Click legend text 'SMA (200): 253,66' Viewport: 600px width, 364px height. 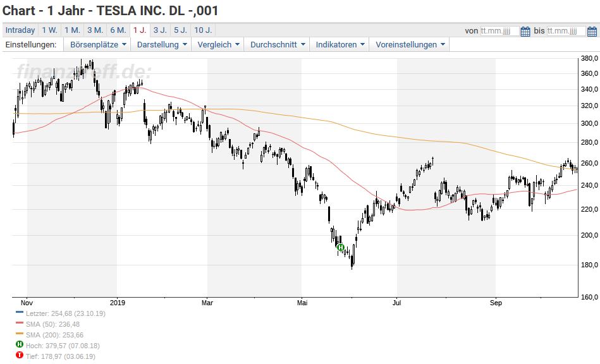(x=55, y=335)
